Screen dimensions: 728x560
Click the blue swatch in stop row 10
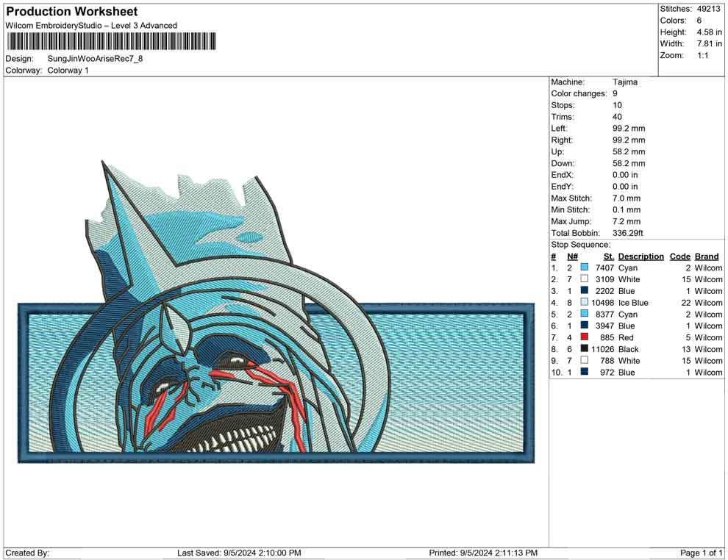pyautogui.click(x=585, y=372)
